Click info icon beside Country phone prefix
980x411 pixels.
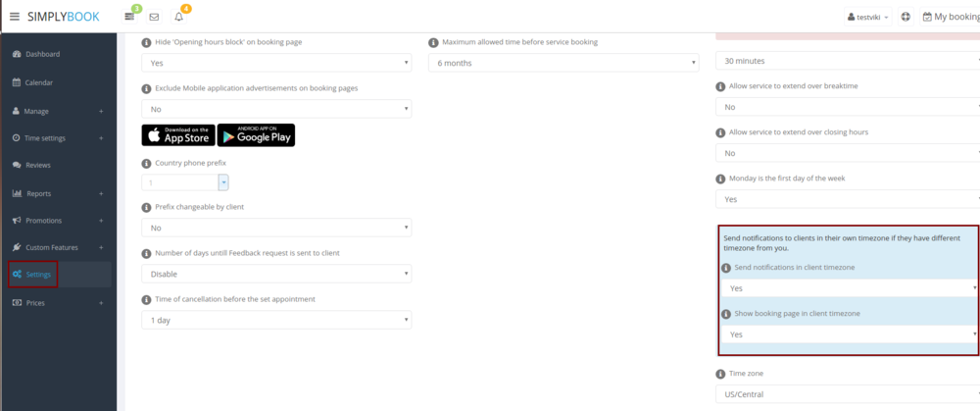pos(147,163)
